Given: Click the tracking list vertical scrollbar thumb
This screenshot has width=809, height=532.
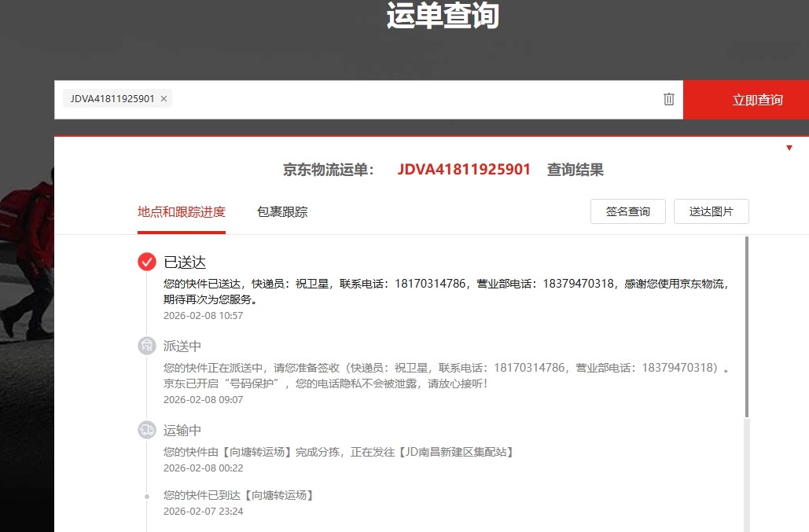Looking at the screenshot, I should point(746,326).
